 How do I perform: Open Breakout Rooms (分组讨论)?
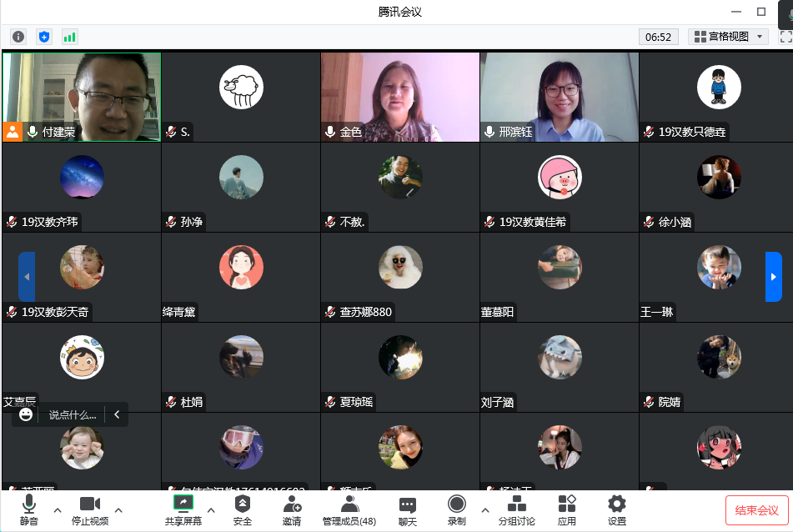516,509
